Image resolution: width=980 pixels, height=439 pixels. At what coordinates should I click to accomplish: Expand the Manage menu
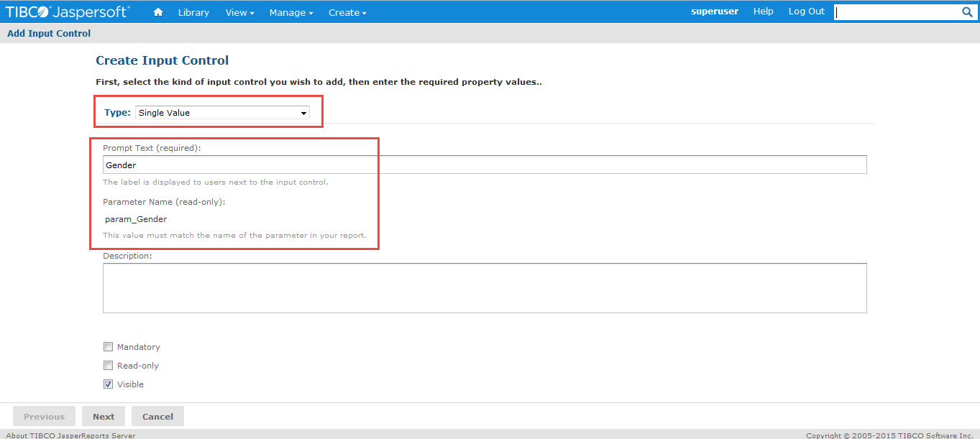[290, 11]
